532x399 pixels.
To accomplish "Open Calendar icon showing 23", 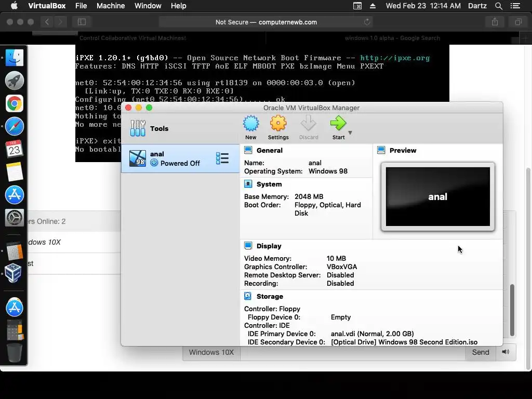I will (14, 149).
